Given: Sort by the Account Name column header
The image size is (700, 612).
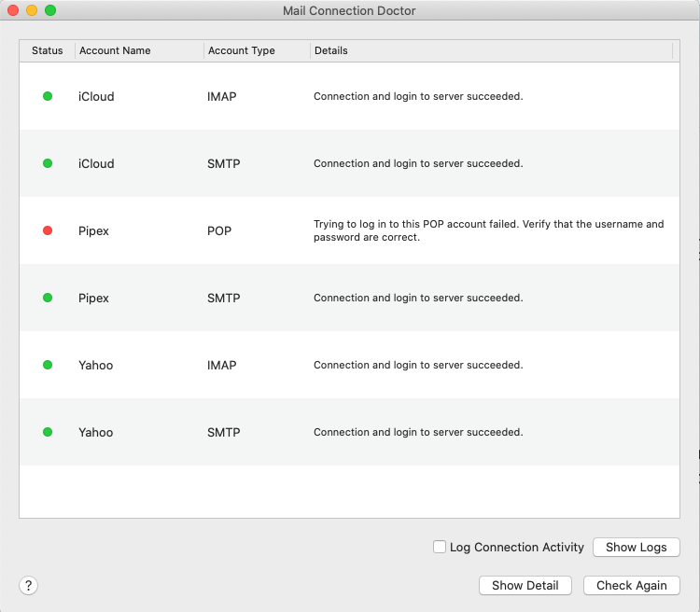Looking at the screenshot, I should pyautogui.click(x=115, y=50).
